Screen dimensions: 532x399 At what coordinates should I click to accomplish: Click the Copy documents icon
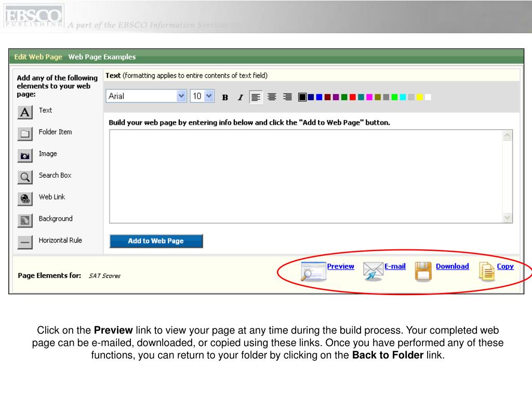point(486,271)
